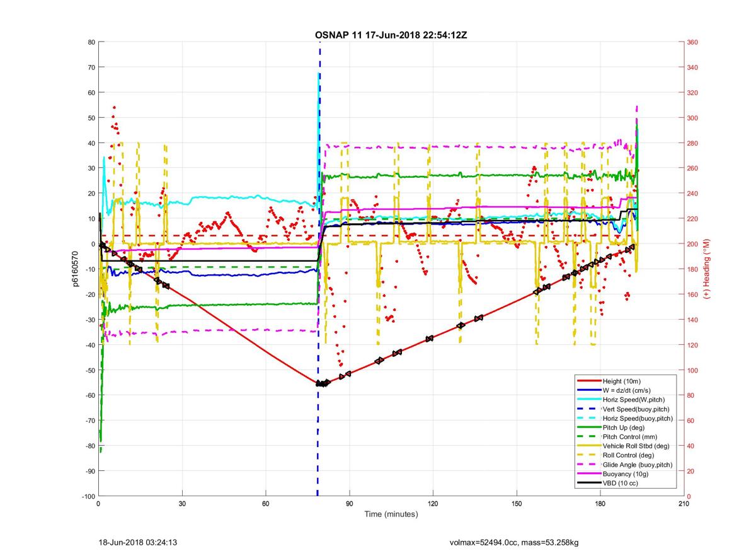Screen dimensions: 756x558
Task: Click the 'Time (minutes)' x-axis label
Action: pyautogui.click(x=391, y=514)
